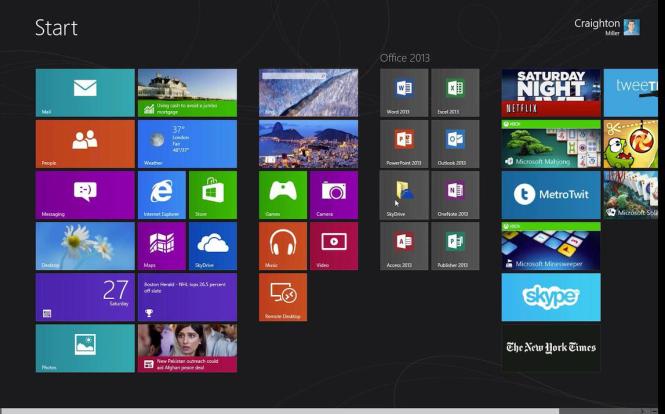
Task: Open the News tile about Pakistan outreach
Action: tap(187, 348)
